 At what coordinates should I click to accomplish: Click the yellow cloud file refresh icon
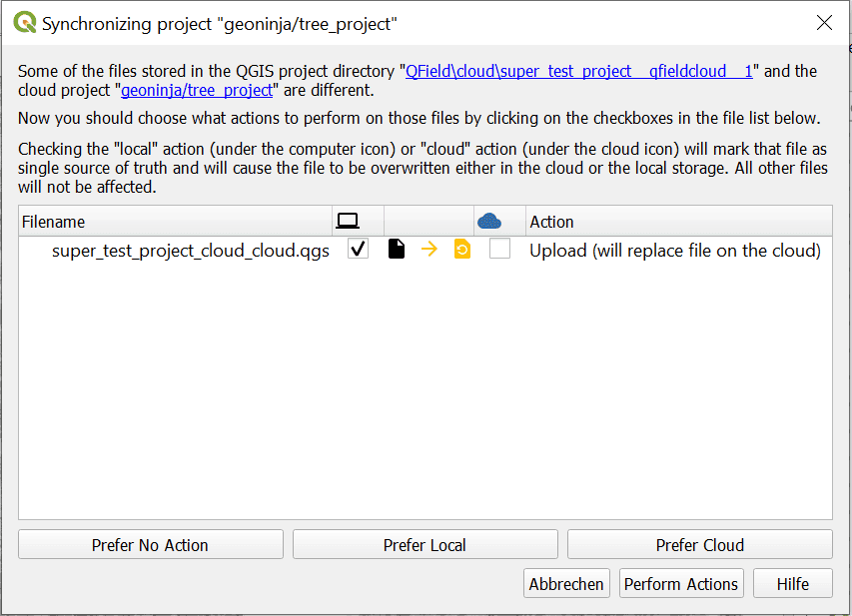462,250
